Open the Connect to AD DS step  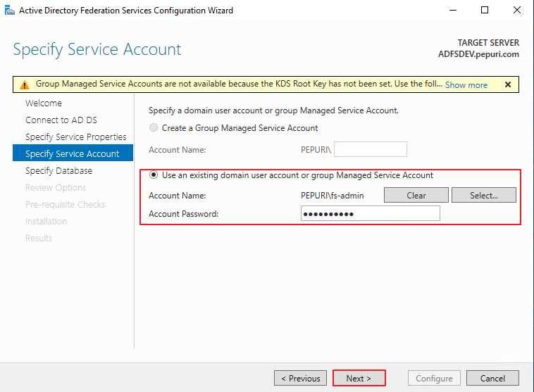pos(61,120)
